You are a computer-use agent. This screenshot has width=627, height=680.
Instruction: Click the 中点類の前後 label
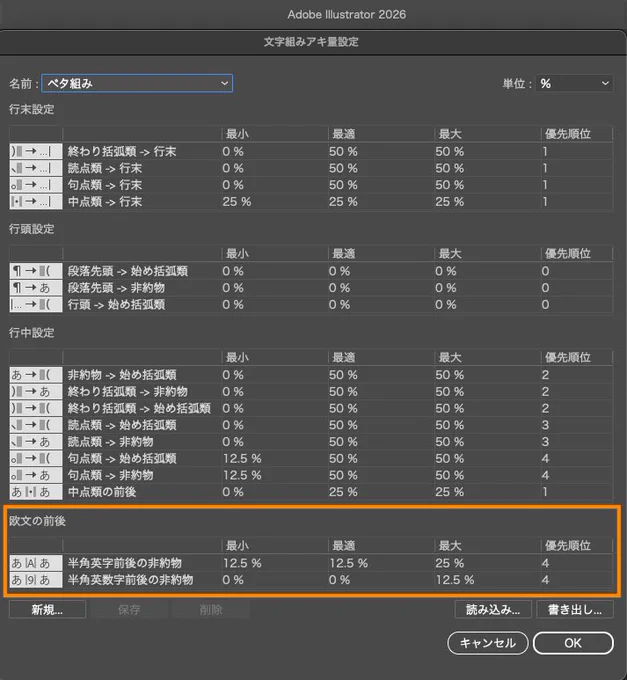coord(102,492)
